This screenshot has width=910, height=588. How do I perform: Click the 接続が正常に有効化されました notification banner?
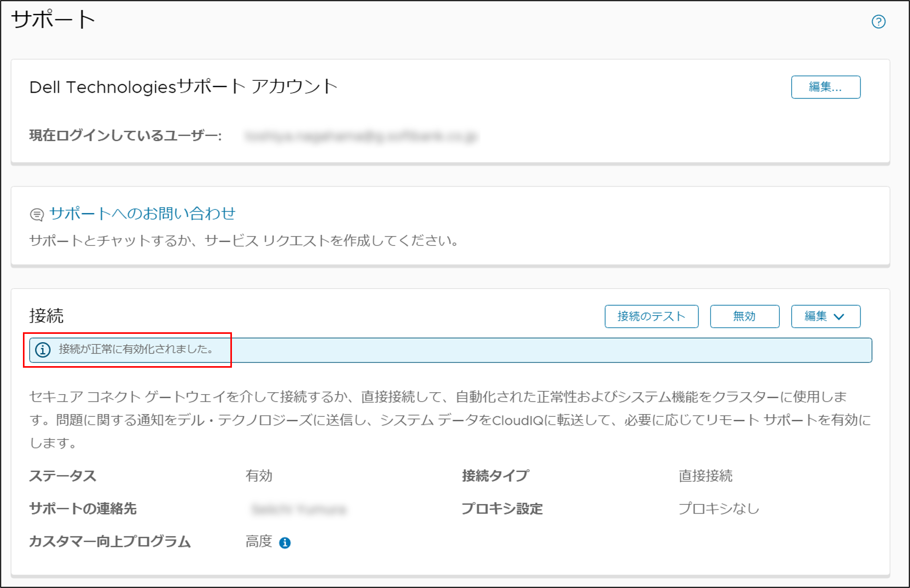click(450, 350)
